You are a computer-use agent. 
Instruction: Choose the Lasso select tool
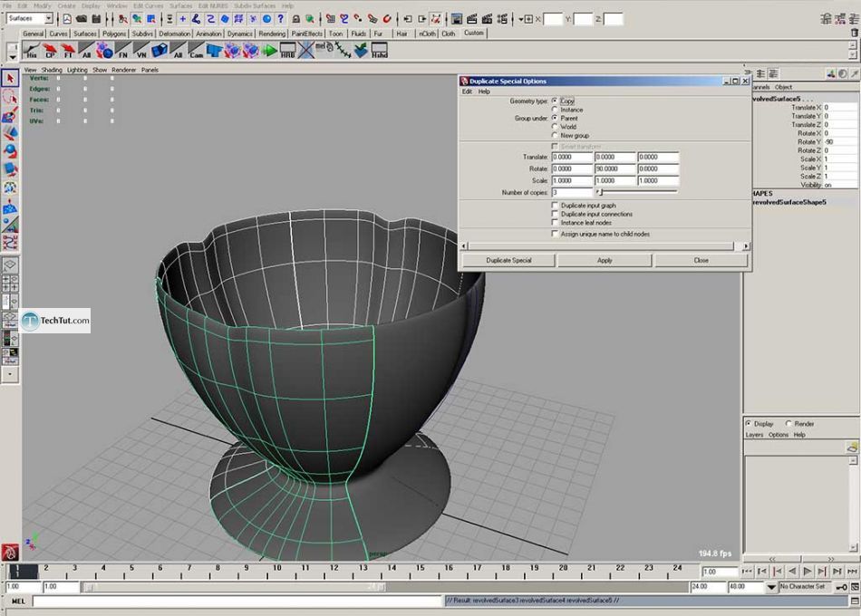coord(10,98)
